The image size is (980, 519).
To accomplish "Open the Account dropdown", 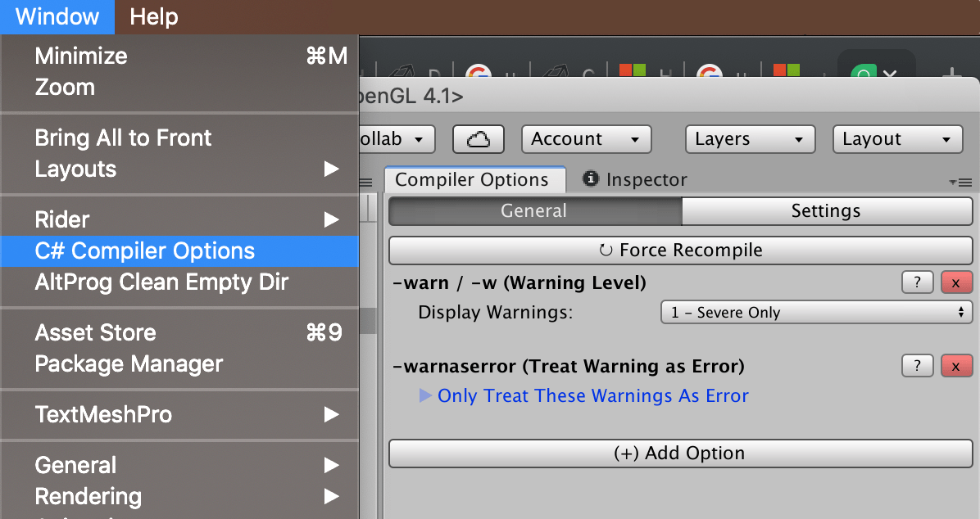I will click(x=586, y=139).
